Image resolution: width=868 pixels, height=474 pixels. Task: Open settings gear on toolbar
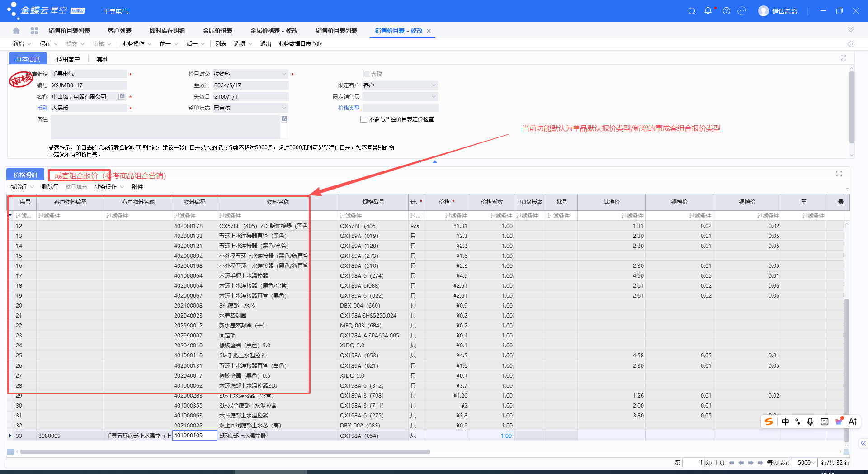point(851,44)
